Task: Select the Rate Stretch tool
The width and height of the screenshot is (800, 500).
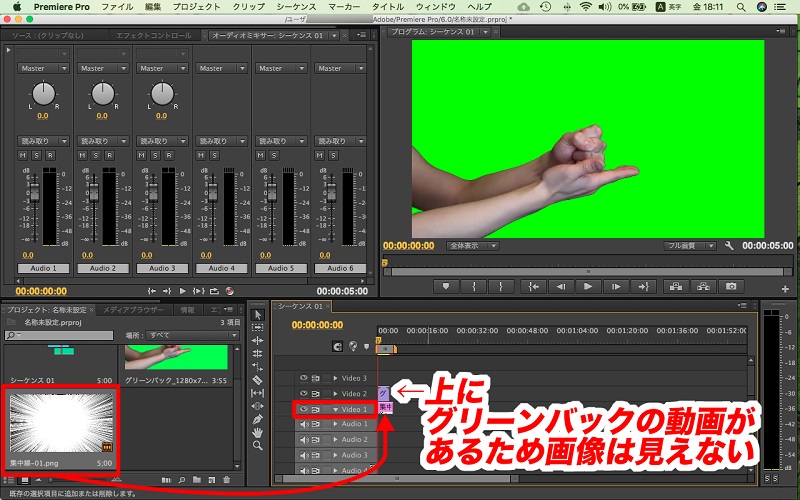Action: 258,367
